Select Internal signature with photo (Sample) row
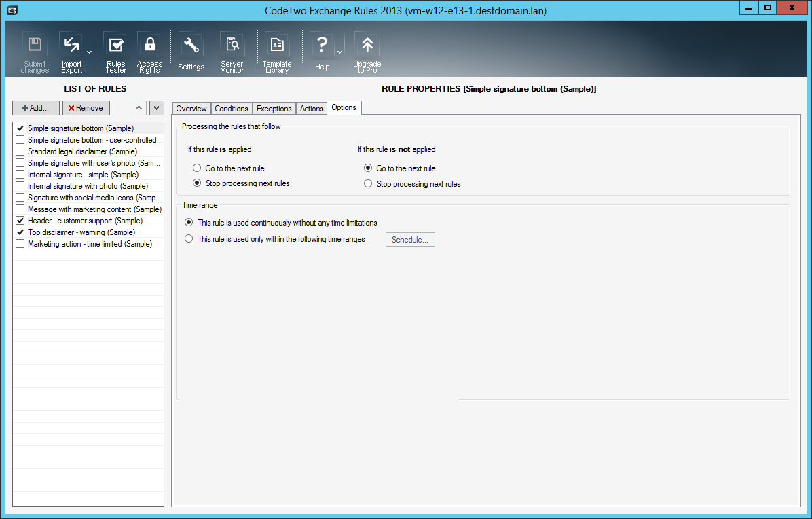The width and height of the screenshot is (812, 519). tap(88, 185)
